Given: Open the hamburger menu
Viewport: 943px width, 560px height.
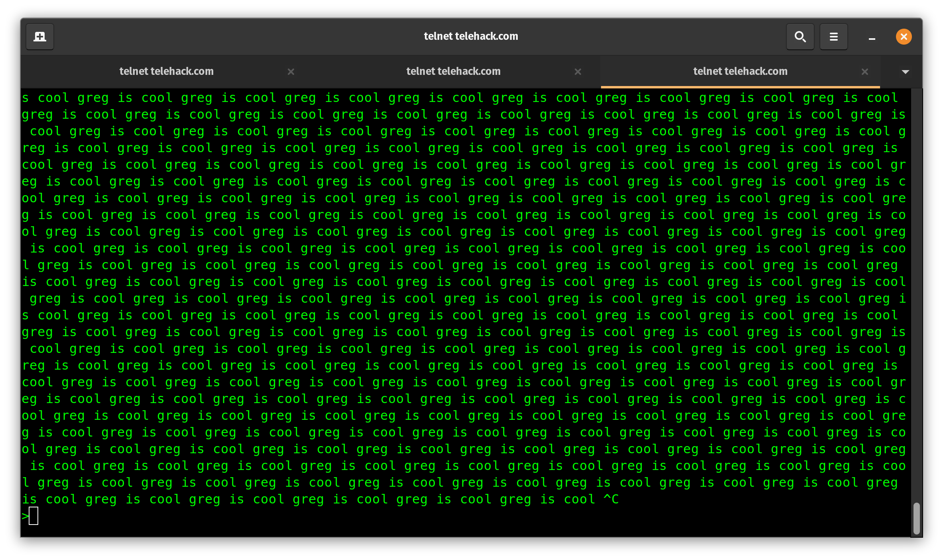Looking at the screenshot, I should [833, 37].
